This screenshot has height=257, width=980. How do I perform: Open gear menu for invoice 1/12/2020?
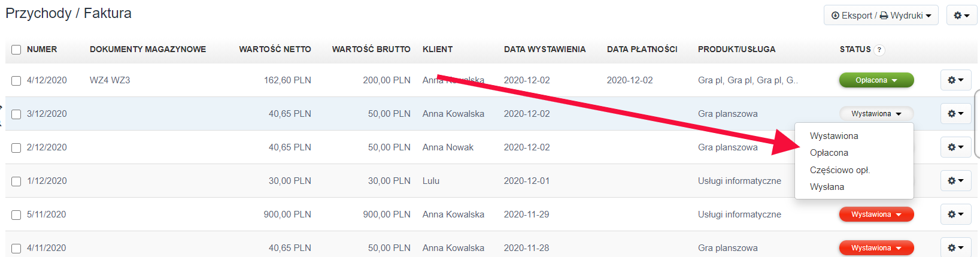(955, 181)
